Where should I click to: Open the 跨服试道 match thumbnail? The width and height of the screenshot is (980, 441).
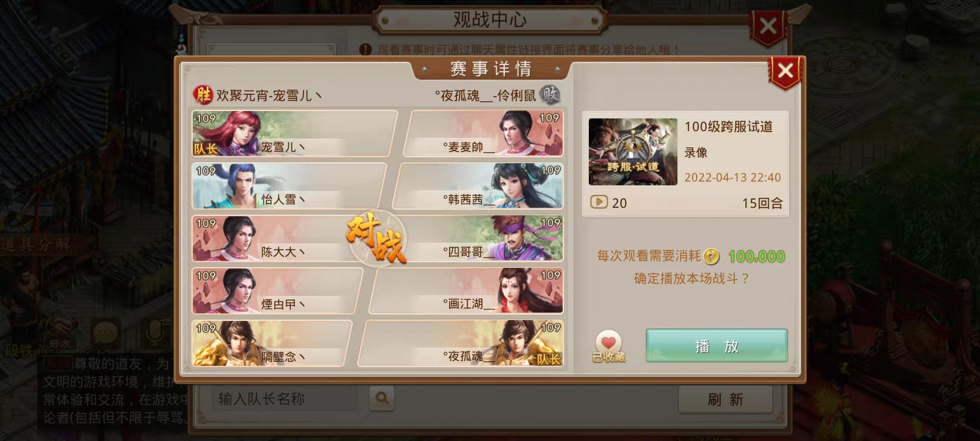[x=633, y=152]
